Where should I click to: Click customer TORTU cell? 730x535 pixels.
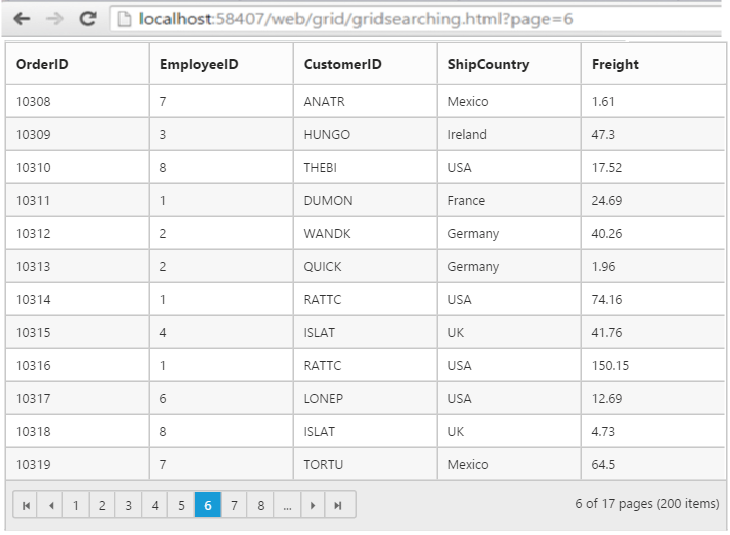[365, 464]
